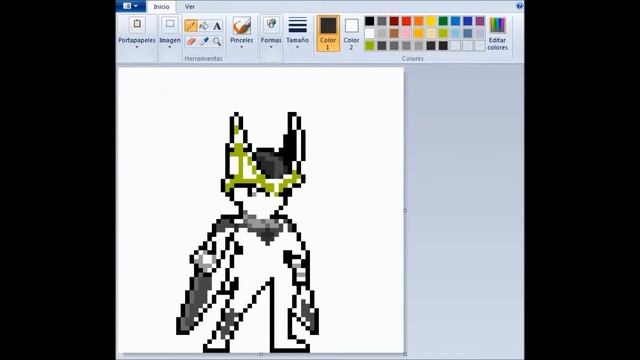Select the Fill with color bucket tool
The image size is (640, 360).
click(204, 26)
